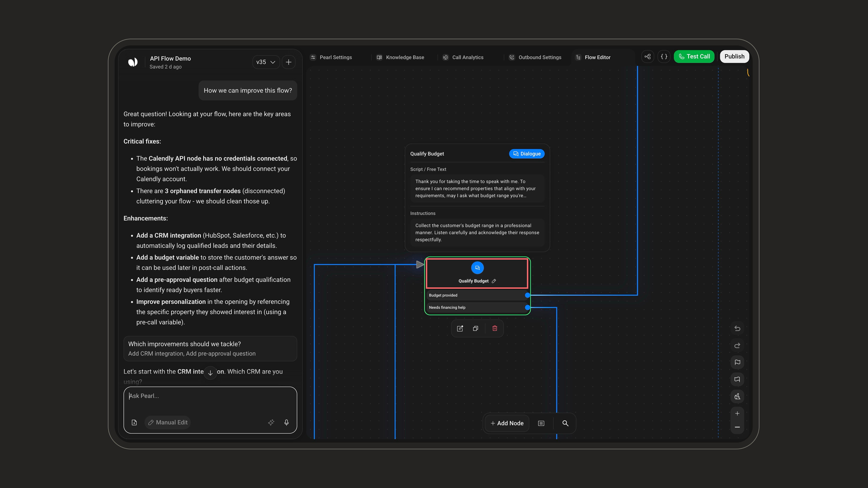Click the map-style icon below the flag
Viewport: 868px width, 488px height.
click(x=737, y=380)
